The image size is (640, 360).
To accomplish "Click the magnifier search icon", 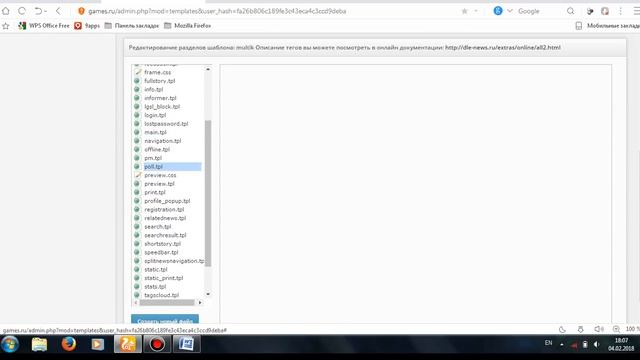I will [570, 11].
